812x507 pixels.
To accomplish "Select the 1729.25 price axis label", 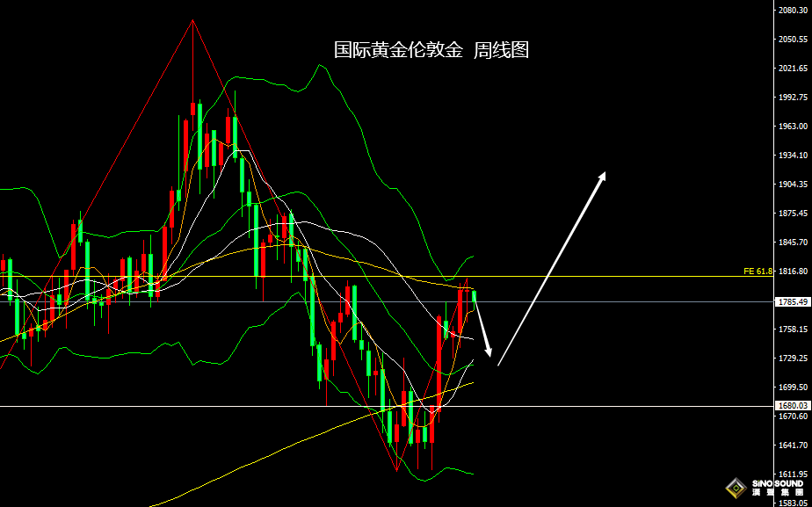I will [x=794, y=358].
